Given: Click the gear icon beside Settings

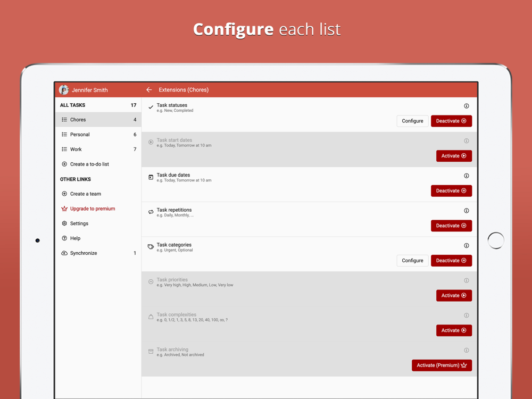Looking at the screenshot, I should click(x=64, y=223).
